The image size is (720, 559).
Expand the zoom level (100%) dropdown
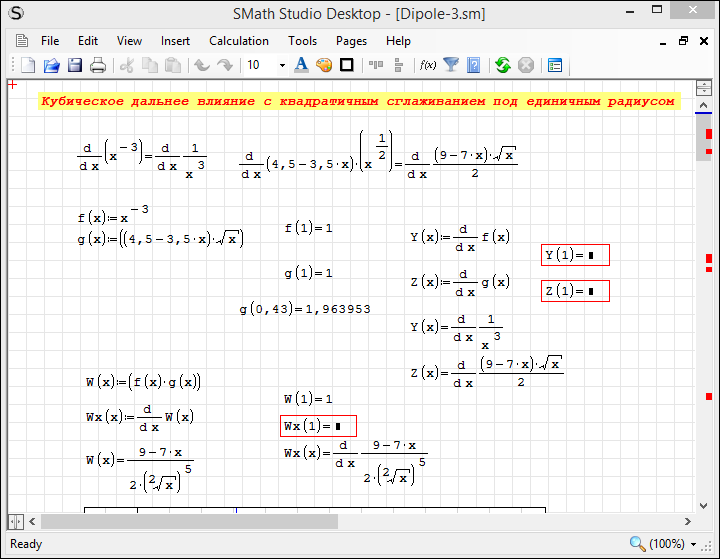[x=693, y=544]
